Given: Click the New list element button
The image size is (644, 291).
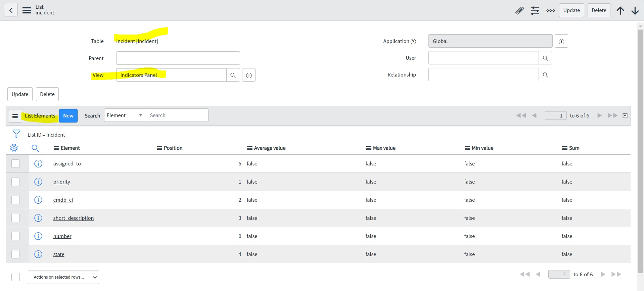Looking at the screenshot, I should point(68,116).
